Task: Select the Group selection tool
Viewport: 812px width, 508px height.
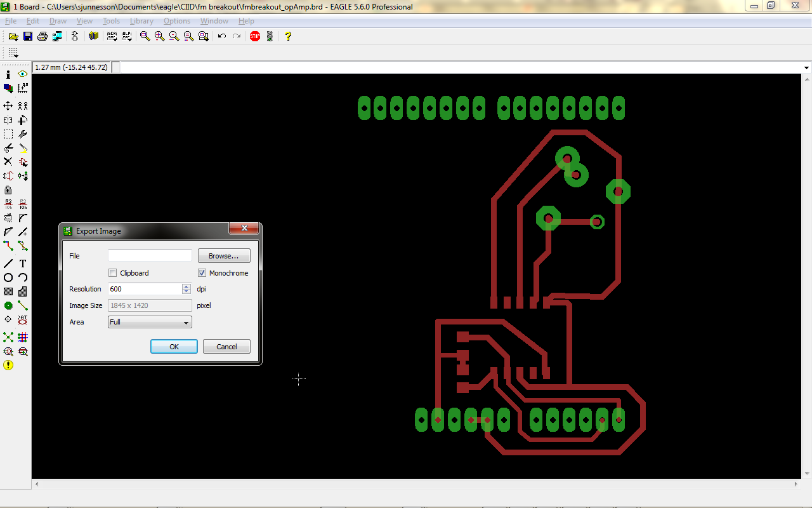Action: [8, 134]
